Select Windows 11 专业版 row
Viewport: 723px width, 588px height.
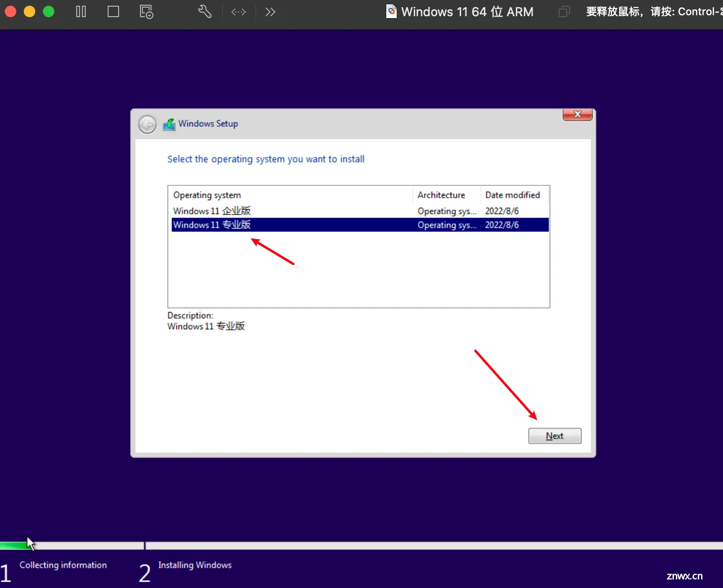pyautogui.click(x=360, y=225)
